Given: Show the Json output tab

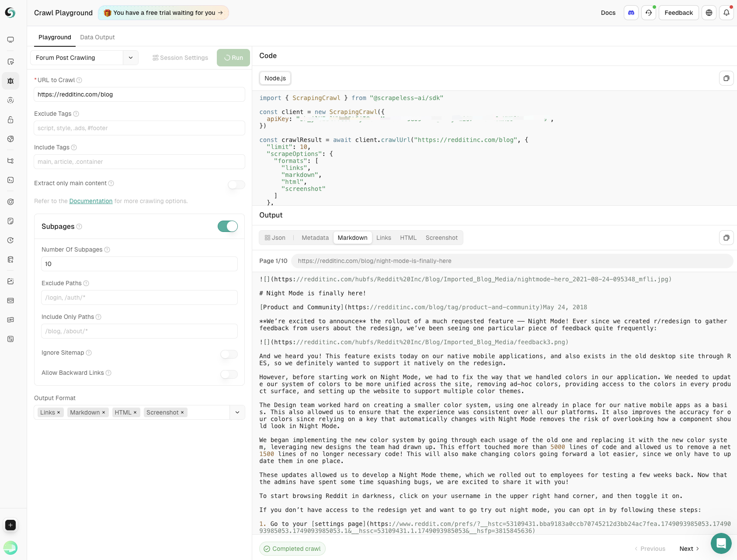Looking at the screenshot, I should [275, 238].
